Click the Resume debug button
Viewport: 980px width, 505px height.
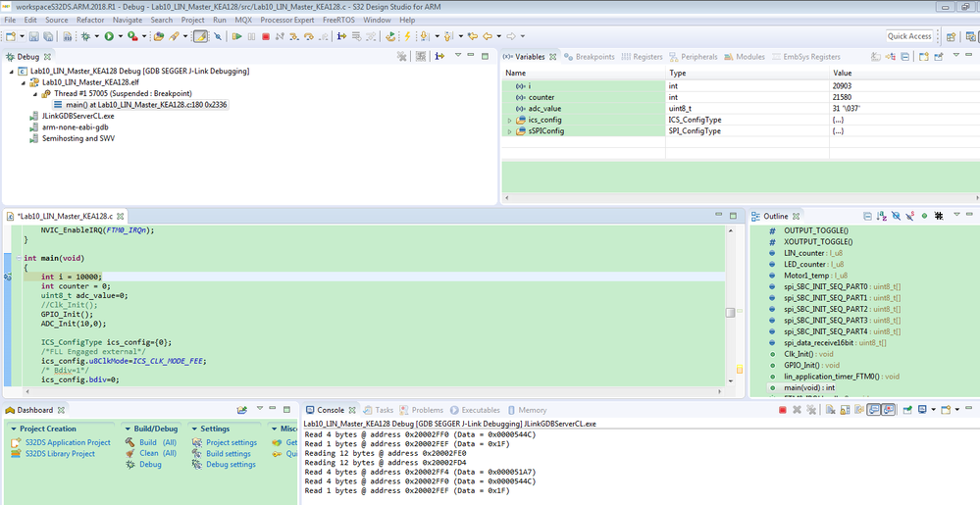pos(237,37)
